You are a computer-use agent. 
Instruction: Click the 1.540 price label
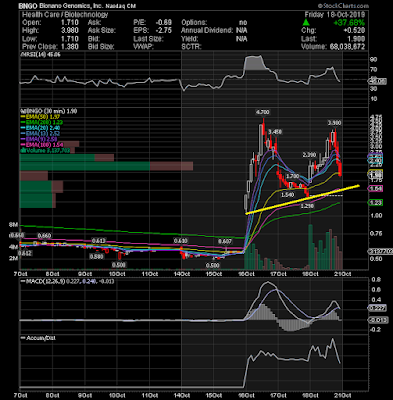(x=288, y=195)
